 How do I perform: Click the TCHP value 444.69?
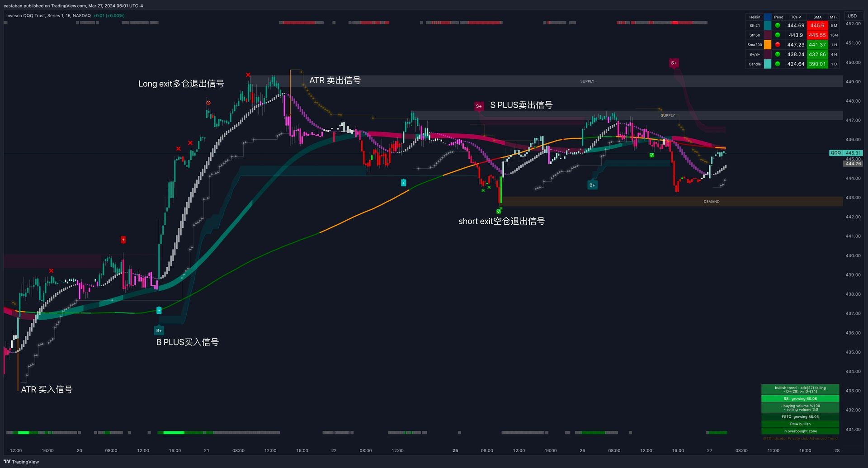coord(796,25)
